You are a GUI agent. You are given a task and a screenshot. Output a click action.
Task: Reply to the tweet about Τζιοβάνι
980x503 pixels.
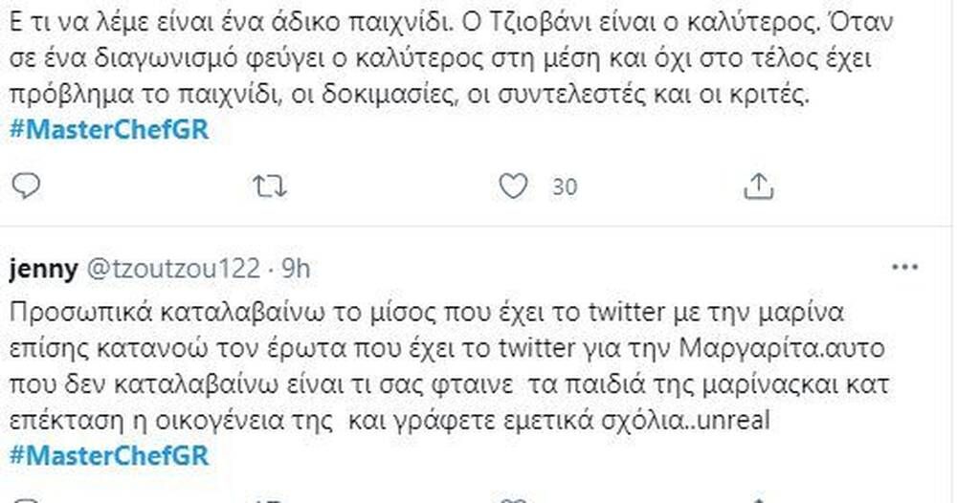click(x=26, y=186)
